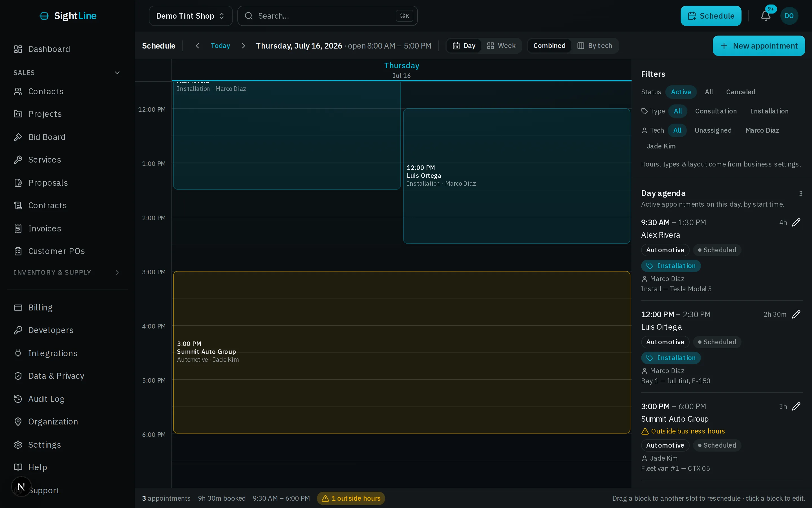Create a New appointment
This screenshot has width=812, height=508.
759,46
